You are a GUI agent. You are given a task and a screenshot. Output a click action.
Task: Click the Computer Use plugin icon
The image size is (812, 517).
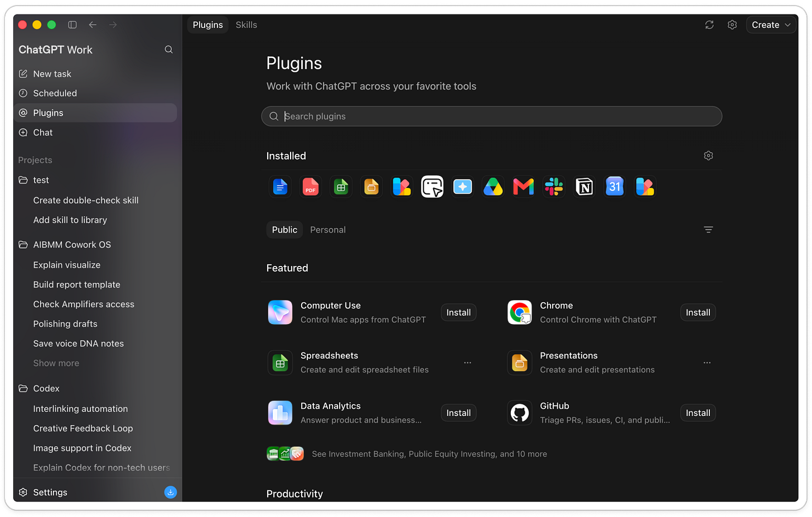(280, 312)
